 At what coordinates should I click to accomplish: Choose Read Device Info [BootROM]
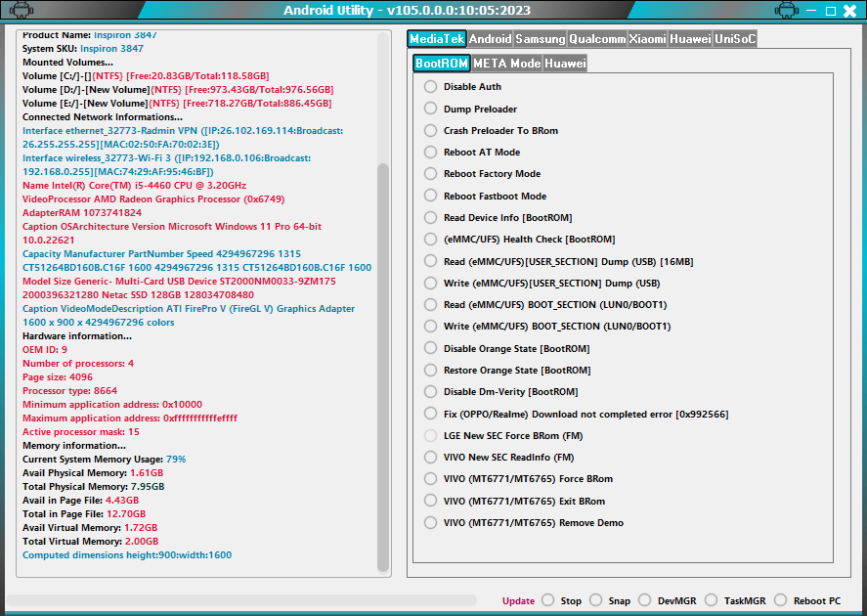[x=429, y=217]
